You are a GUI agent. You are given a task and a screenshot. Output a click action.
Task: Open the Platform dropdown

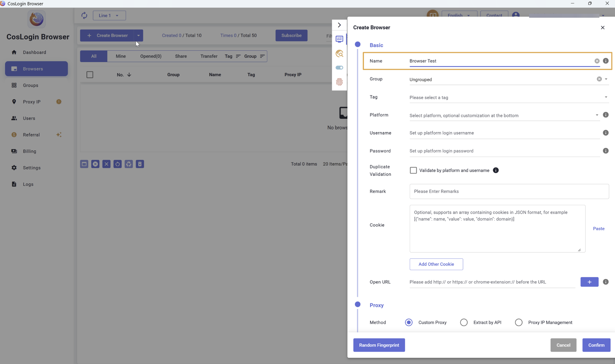click(x=504, y=115)
